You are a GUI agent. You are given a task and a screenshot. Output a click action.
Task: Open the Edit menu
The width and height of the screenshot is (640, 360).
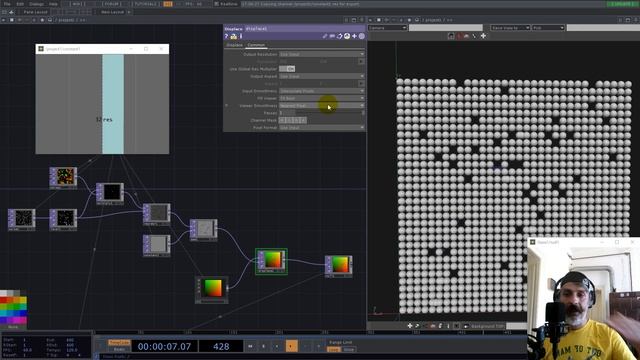point(20,4)
